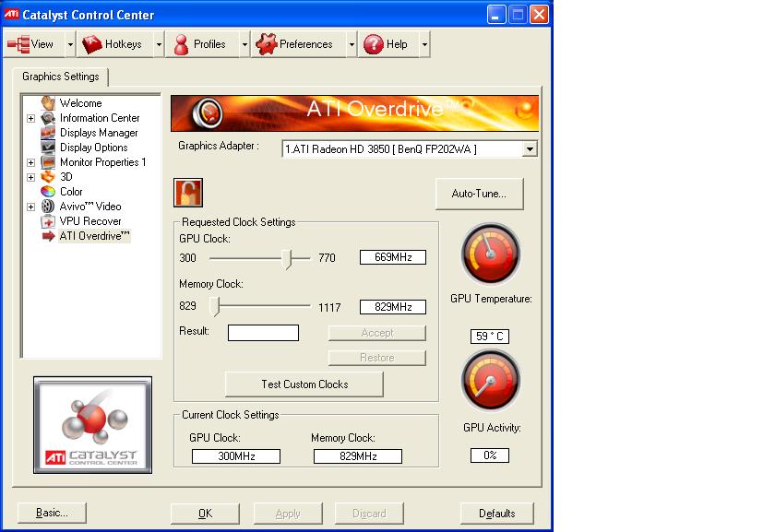Open the View dropdown arrow
This screenshot has width=775, height=532.
click(x=70, y=44)
